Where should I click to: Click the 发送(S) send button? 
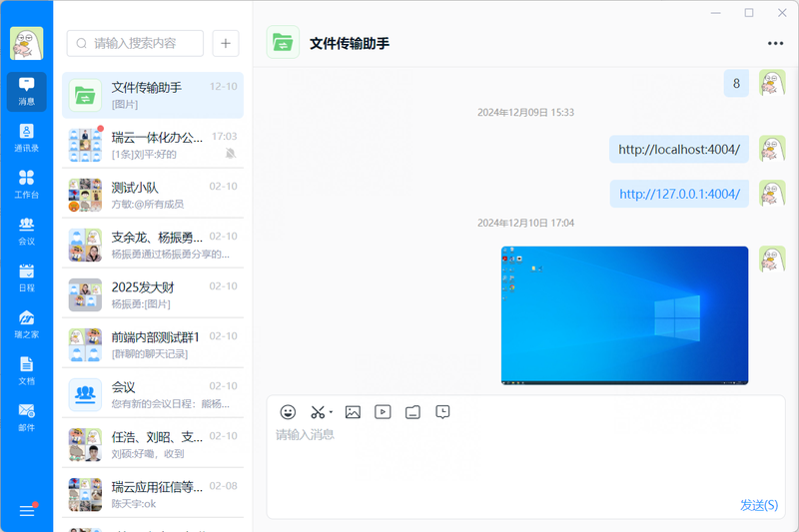759,505
